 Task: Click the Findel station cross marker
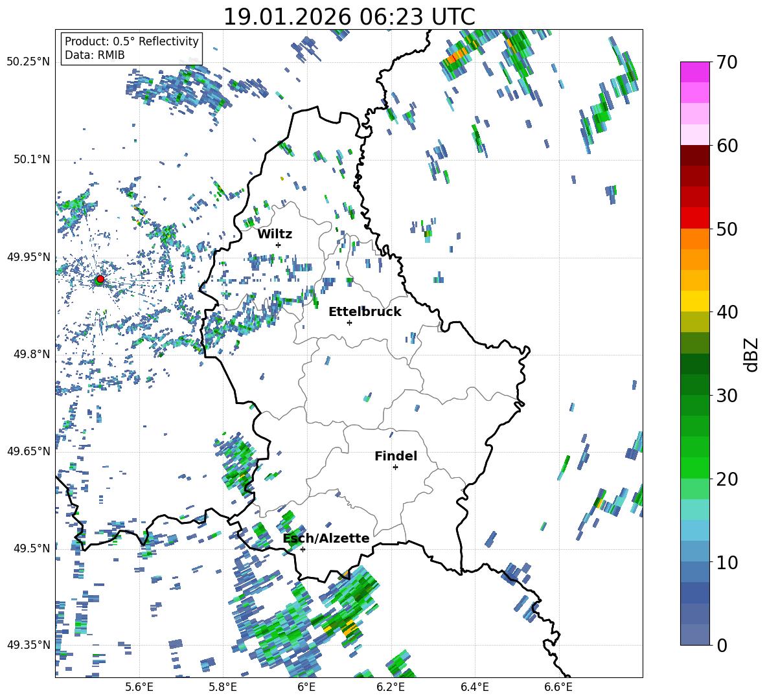pos(395,468)
